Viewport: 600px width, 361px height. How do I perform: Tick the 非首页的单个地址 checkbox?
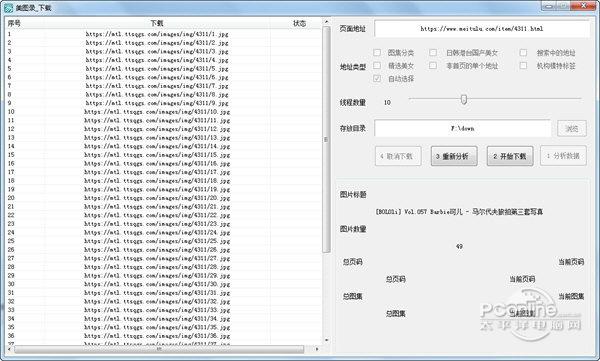(x=433, y=65)
